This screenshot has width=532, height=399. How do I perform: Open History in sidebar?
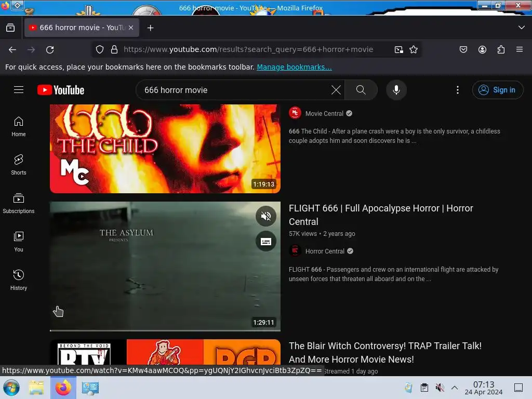point(19,280)
